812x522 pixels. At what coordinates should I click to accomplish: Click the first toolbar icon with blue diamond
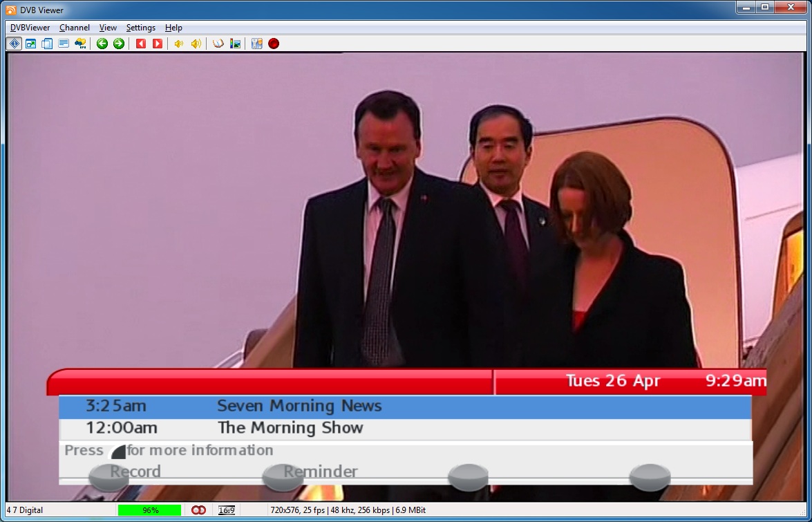(15, 44)
